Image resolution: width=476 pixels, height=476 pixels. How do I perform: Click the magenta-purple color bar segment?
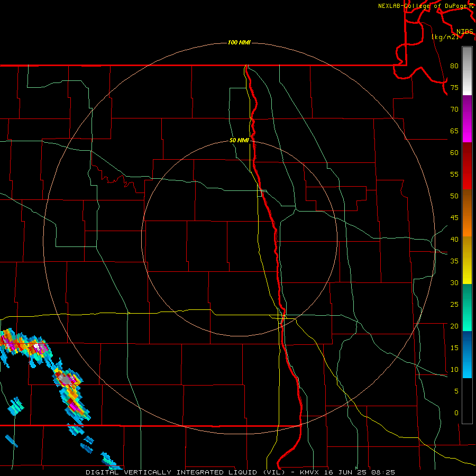tap(467, 118)
